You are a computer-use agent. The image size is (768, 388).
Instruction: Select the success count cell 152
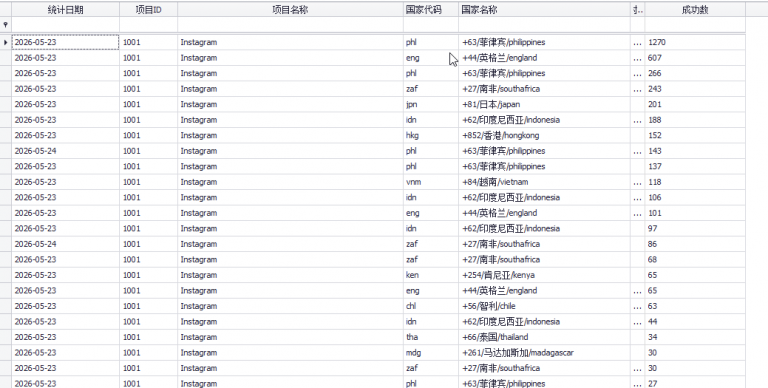click(x=695, y=135)
